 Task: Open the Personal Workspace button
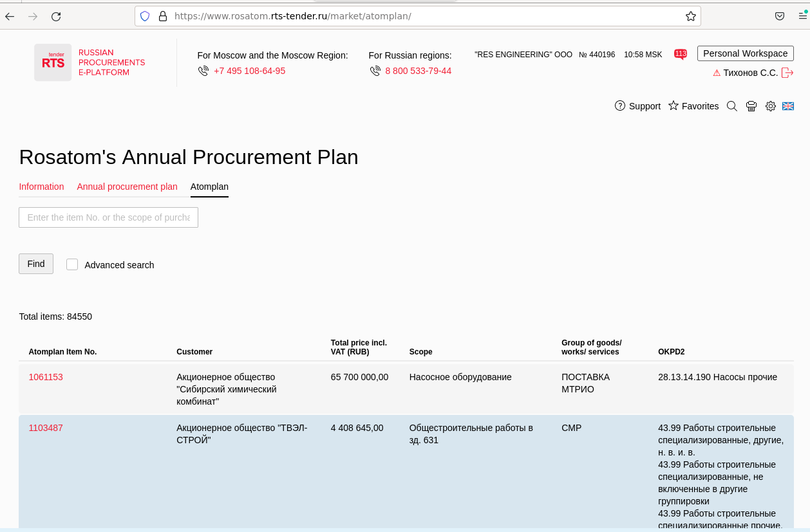click(745, 53)
